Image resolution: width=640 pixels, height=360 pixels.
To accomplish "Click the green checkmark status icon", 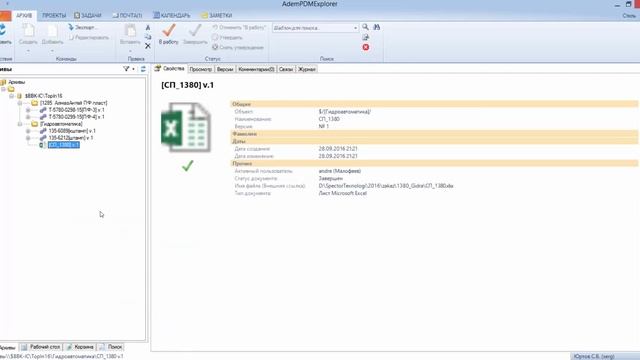I will (187, 166).
